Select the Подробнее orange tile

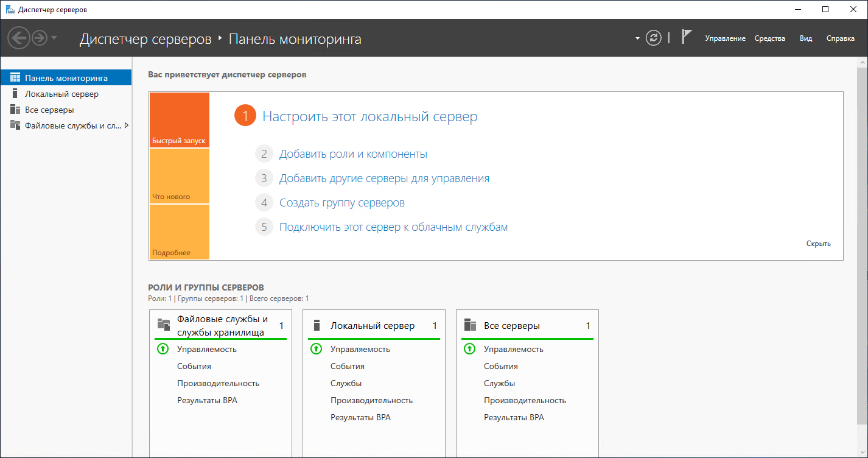pos(179,232)
